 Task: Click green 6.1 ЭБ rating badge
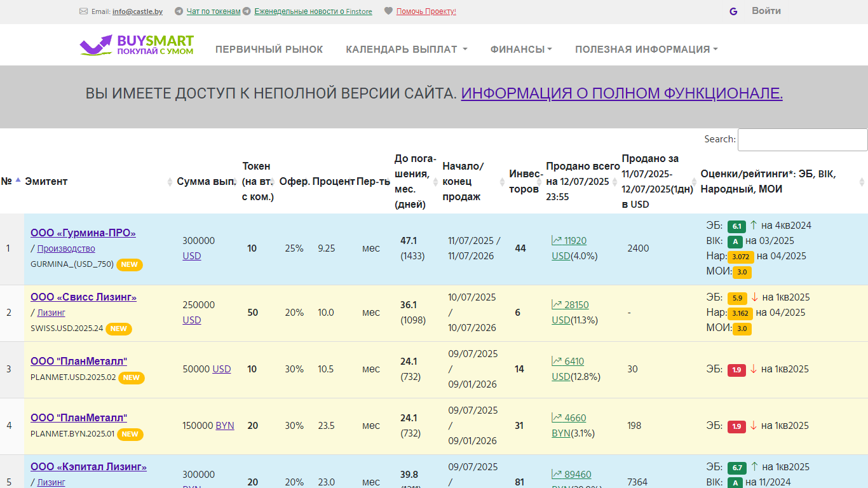coord(736,226)
